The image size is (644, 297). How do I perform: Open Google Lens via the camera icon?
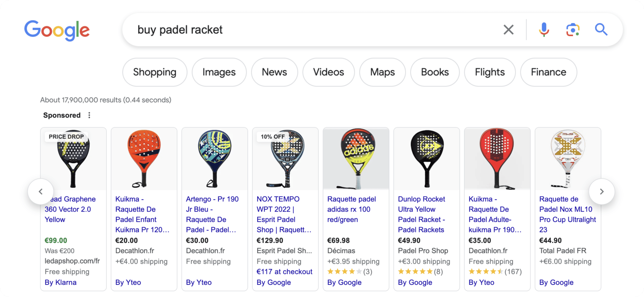tap(573, 30)
